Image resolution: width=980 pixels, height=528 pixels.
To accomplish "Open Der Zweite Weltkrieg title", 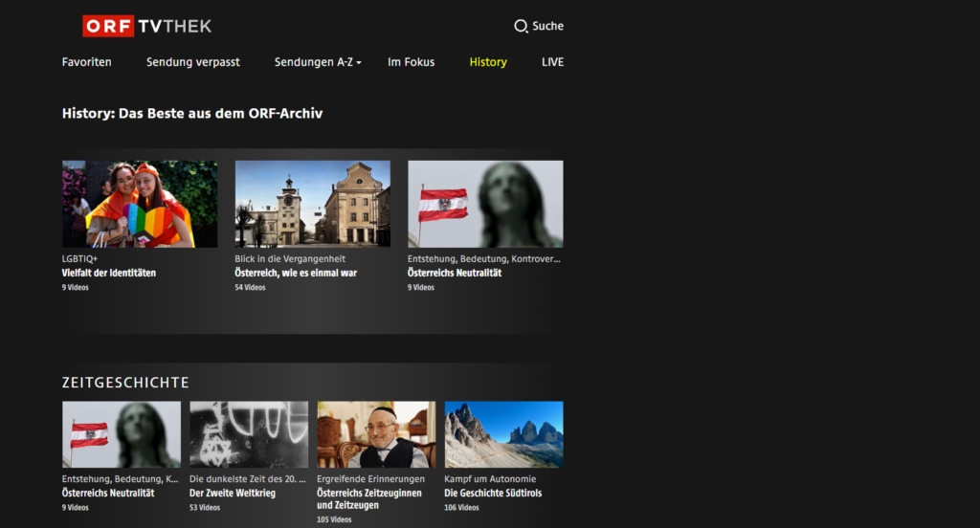I will click(233, 493).
